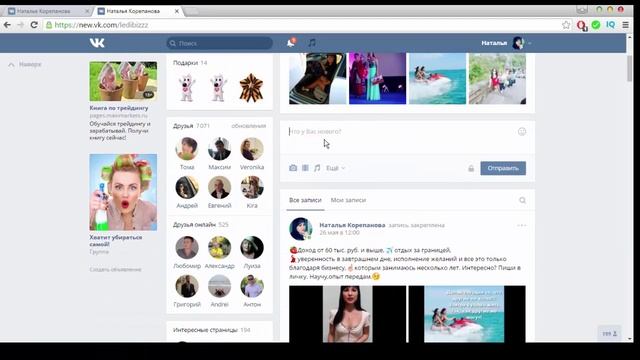Click the green checkmark extension icon
This screenshot has height=360, width=640.
point(596,25)
